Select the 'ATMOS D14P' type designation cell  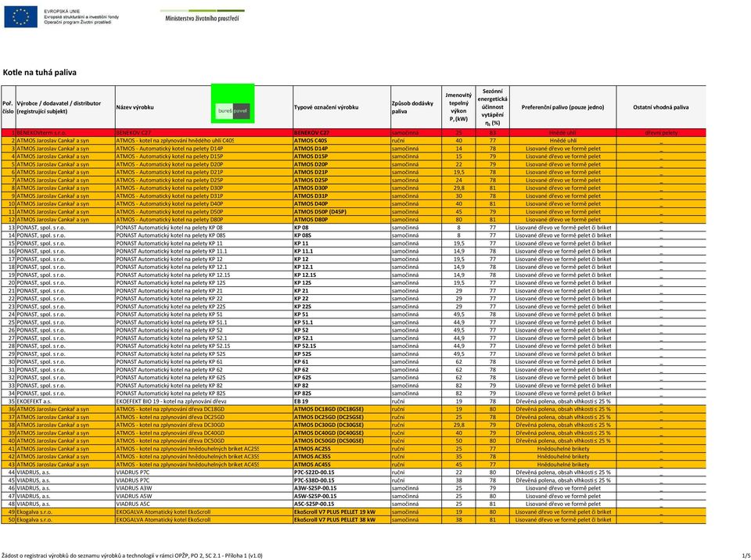pos(342,149)
